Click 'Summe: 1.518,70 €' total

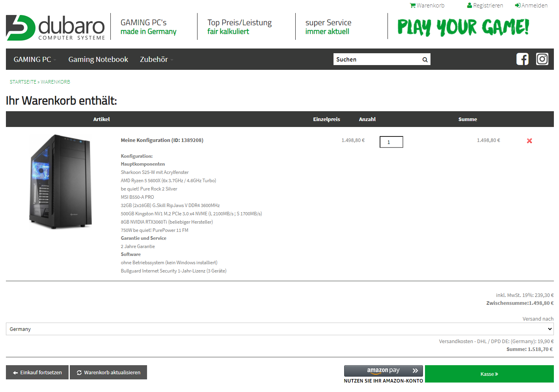tap(529, 349)
